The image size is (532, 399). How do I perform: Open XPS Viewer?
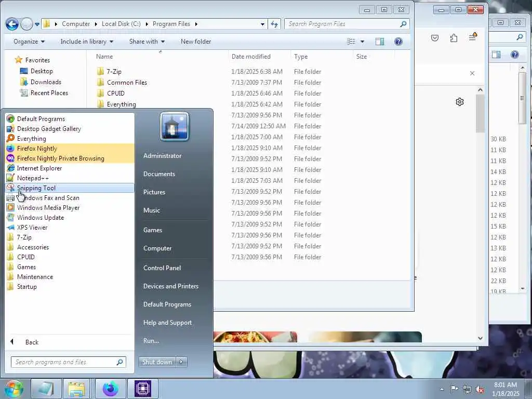coord(70,228)
